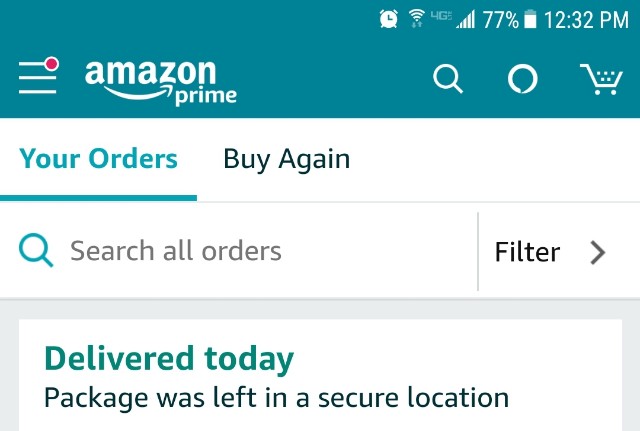
Task: Tap the 77% battery percentage
Action: 500,20
